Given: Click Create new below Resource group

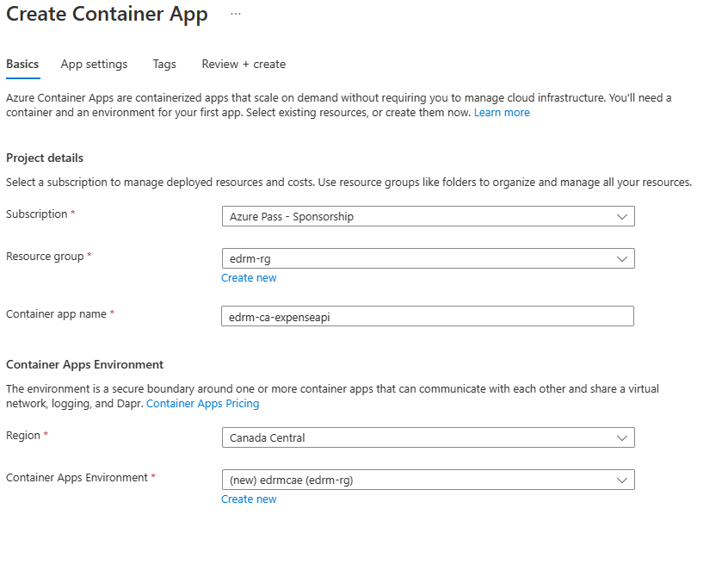Looking at the screenshot, I should pyautogui.click(x=249, y=278).
